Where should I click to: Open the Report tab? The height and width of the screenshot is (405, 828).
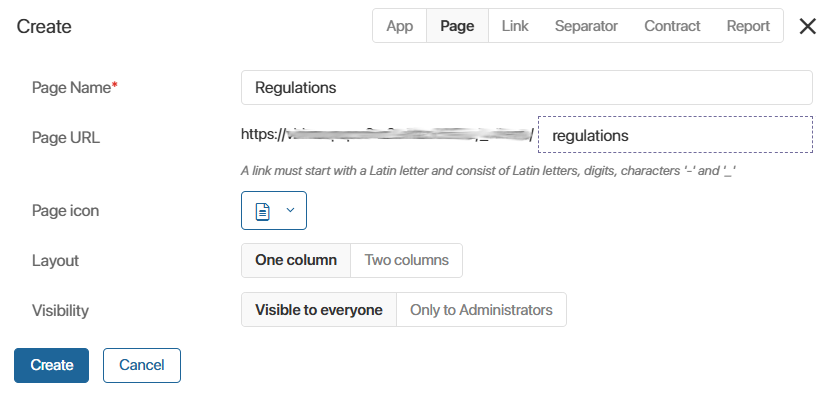click(748, 26)
